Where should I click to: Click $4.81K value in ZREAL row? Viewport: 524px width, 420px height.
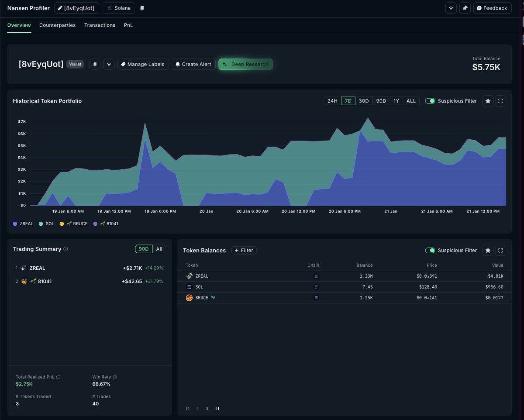(x=496, y=276)
